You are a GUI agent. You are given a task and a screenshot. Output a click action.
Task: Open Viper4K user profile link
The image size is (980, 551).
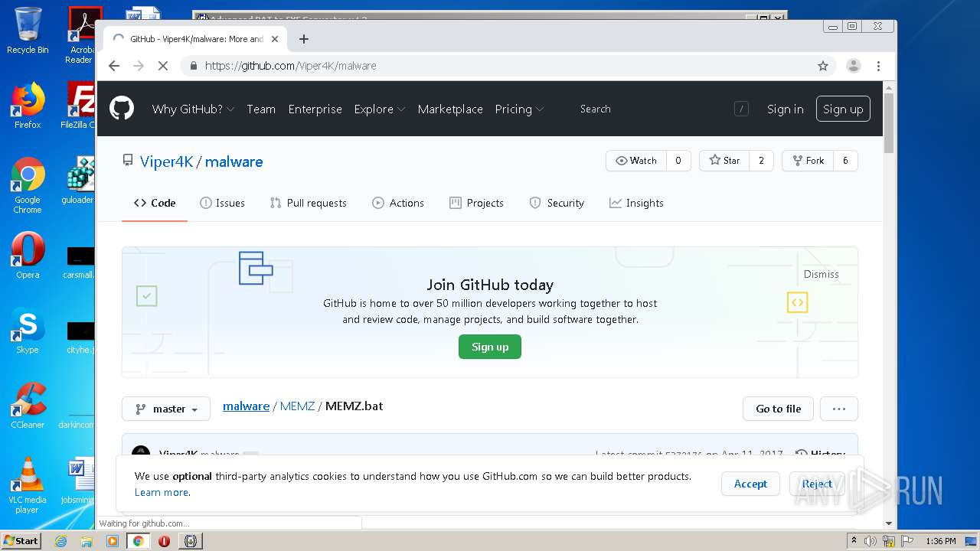point(167,161)
